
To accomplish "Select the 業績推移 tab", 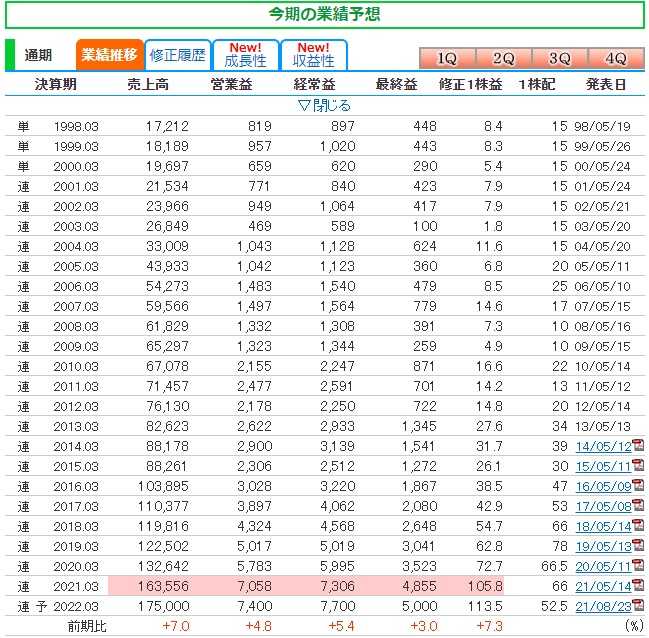I will click(109, 55).
